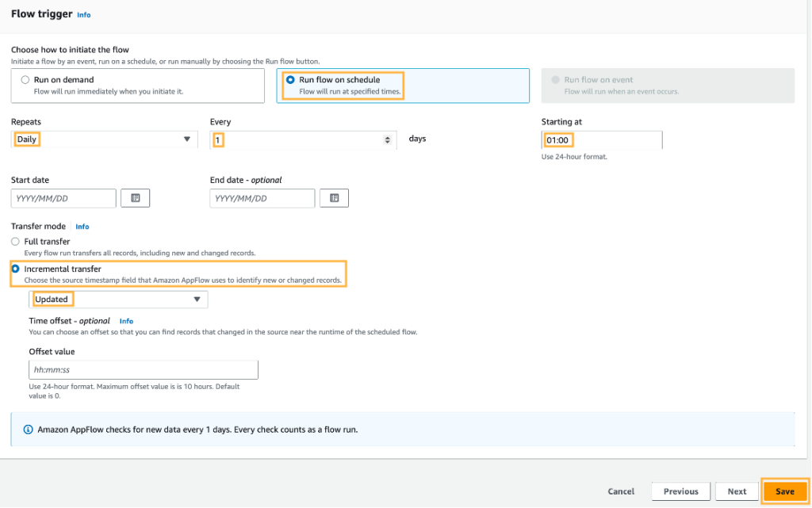This screenshot has width=812, height=508.
Task: Open the Transfer mode Info link
Action: [x=82, y=226]
